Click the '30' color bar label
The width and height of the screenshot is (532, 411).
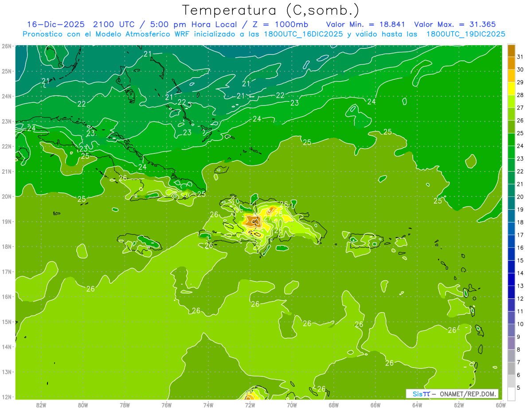pyautogui.click(x=520, y=70)
